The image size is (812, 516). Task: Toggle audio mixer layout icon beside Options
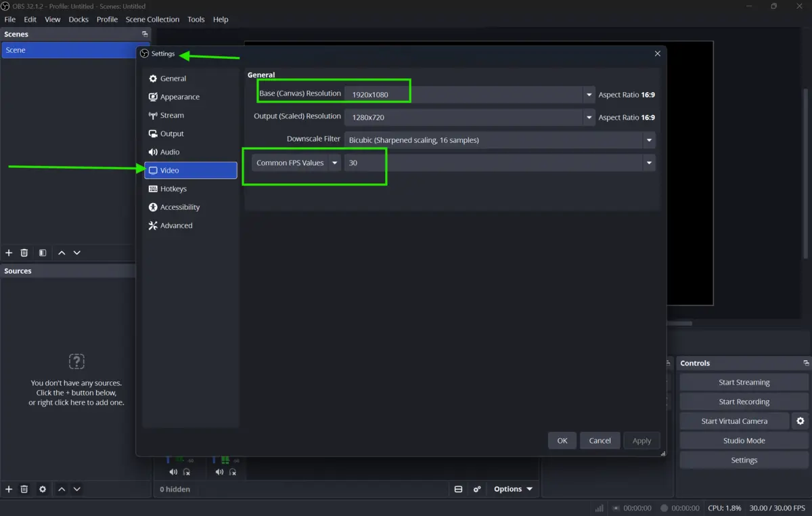458,489
